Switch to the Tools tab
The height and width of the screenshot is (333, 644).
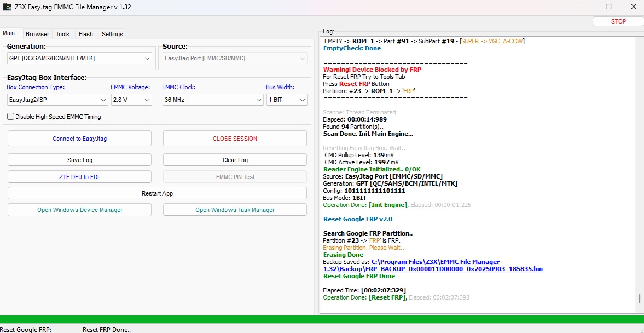point(62,34)
